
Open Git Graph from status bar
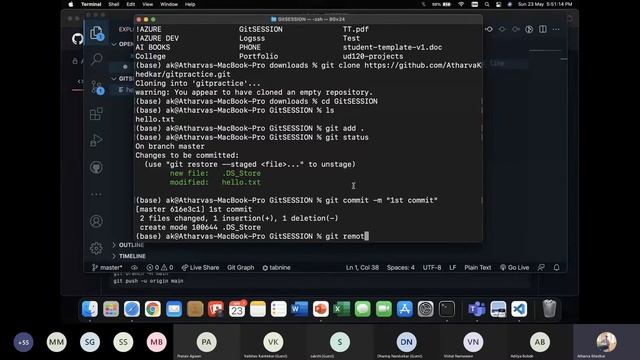coord(240,267)
